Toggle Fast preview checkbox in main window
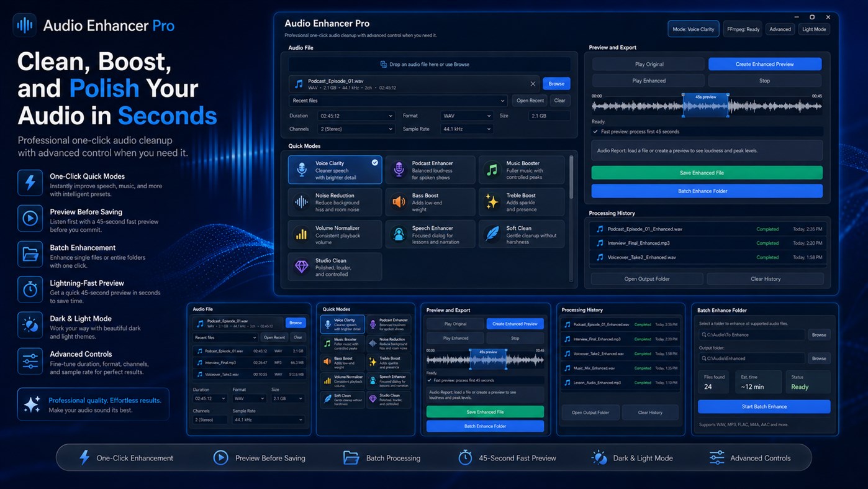868x489 pixels. tap(596, 132)
